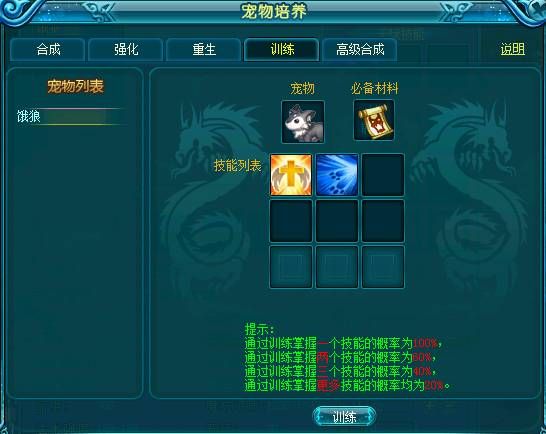Image resolution: width=546 pixels, height=434 pixels.
Task: Click the 宠物列表 panel header
Action: pyautogui.click(x=75, y=86)
